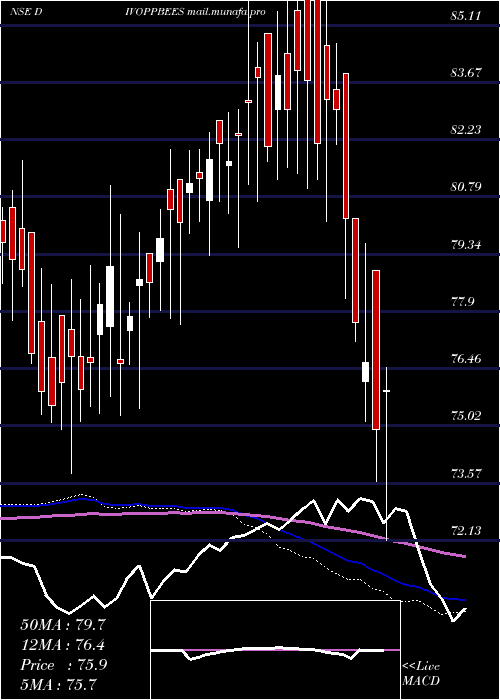Click the 5MA : 75.7 readout

pos(58,684)
